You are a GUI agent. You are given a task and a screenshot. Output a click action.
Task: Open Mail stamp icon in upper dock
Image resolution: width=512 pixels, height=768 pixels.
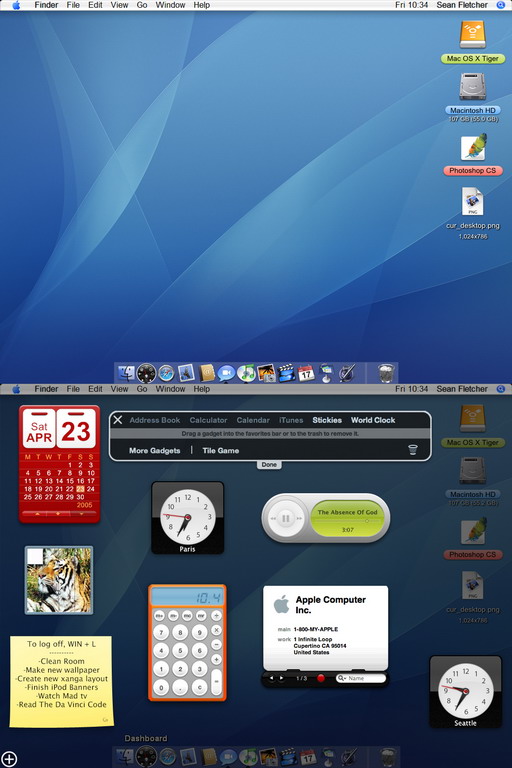(186, 373)
